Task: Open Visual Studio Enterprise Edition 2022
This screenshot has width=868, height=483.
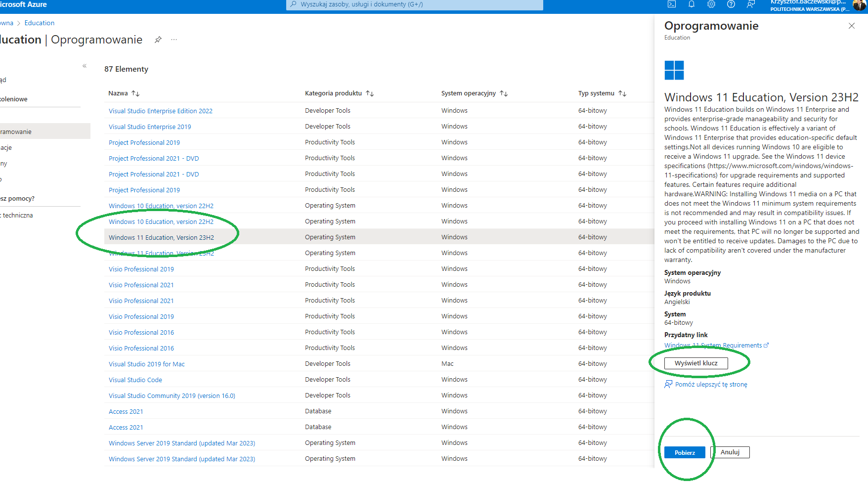Action: click(x=161, y=111)
